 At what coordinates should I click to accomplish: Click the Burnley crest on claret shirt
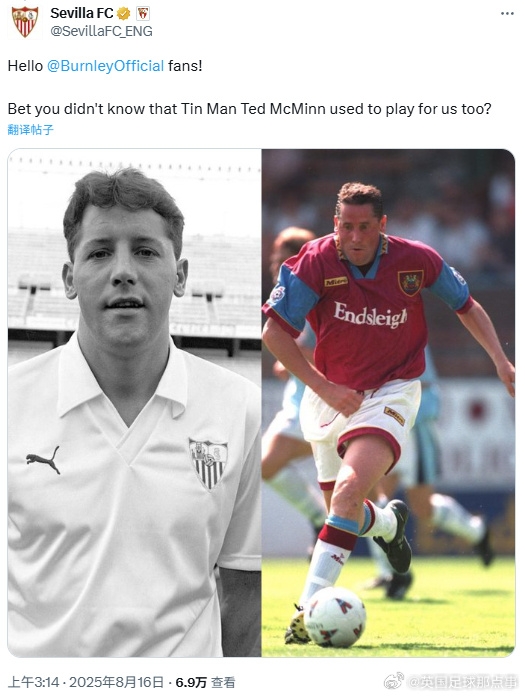click(x=410, y=282)
